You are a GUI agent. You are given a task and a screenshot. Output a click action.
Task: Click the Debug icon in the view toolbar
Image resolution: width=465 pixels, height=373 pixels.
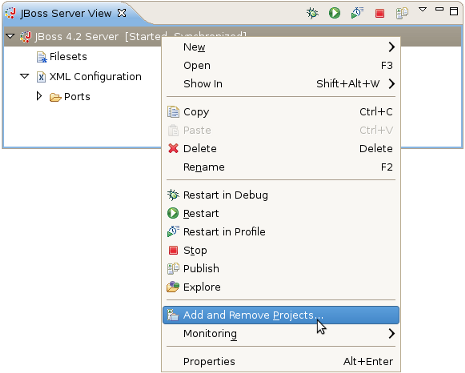tap(312, 13)
